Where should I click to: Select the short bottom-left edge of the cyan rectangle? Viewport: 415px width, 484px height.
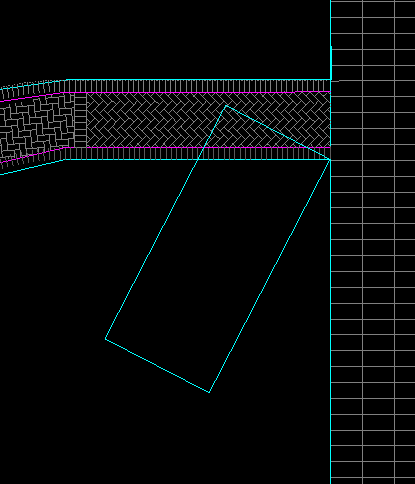tap(157, 366)
